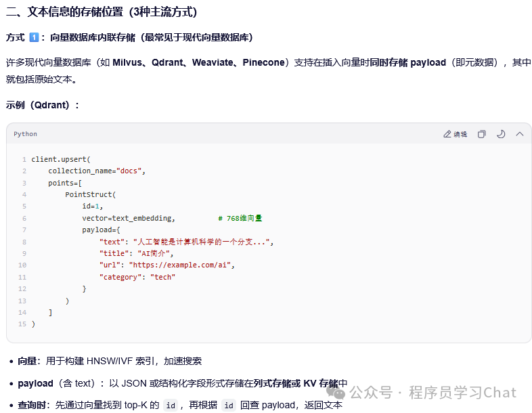532x413 pixels.
Task: Click the bold label 查询时
Action: pyautogui.click(x=32, y=405)
